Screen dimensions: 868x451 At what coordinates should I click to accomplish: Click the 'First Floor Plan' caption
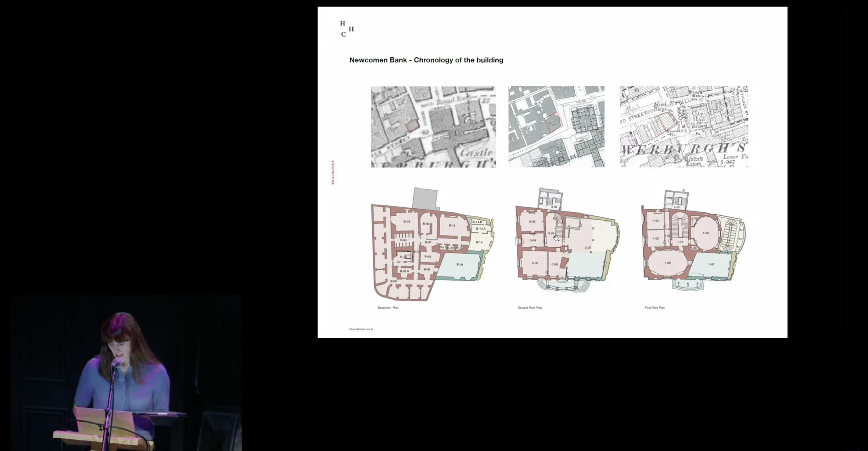654,308
